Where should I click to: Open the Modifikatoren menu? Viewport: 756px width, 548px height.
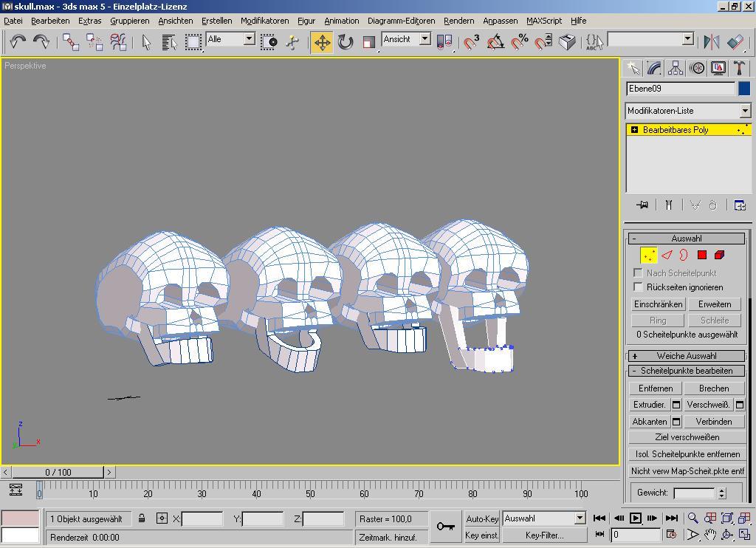(264, 21)
